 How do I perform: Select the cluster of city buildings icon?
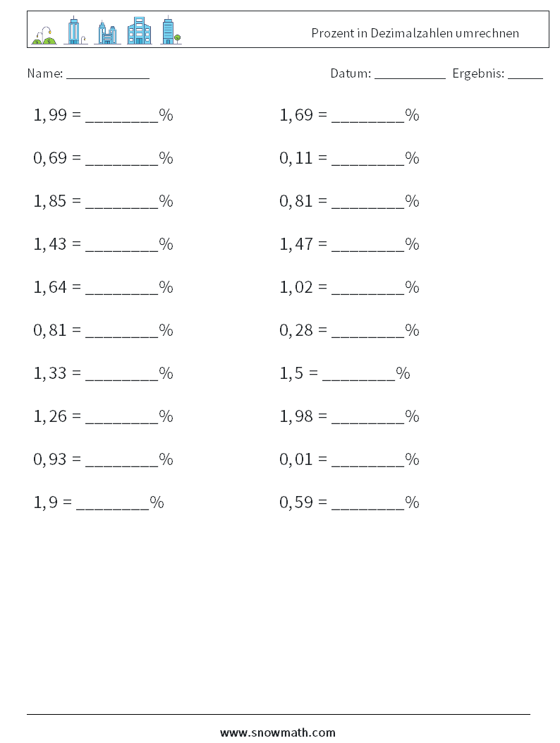107,32
